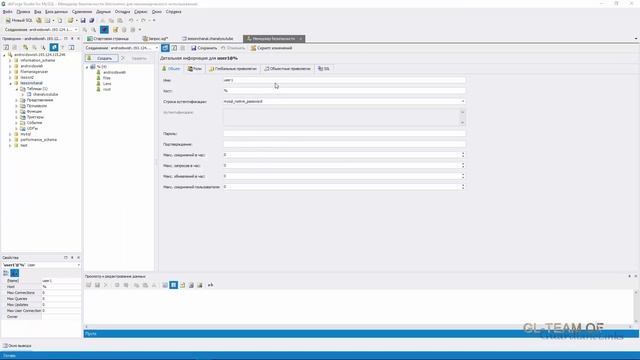Select the Представления folder in Explorer
This screenshot has height=360, width=640.
[40, 100]
